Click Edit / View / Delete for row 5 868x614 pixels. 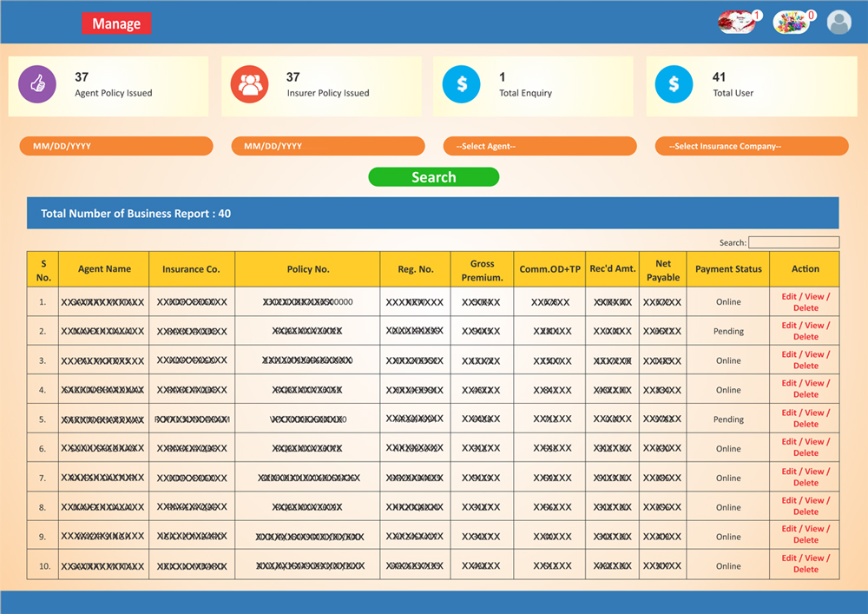805,419
